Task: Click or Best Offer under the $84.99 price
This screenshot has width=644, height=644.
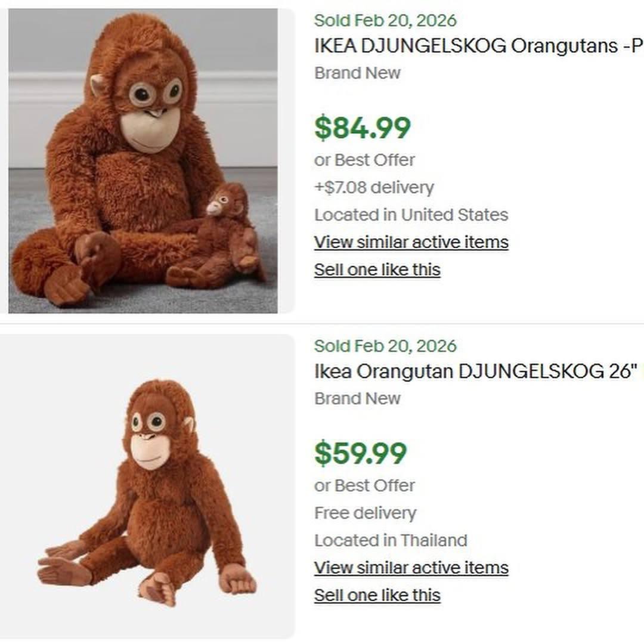Action: 364,160
